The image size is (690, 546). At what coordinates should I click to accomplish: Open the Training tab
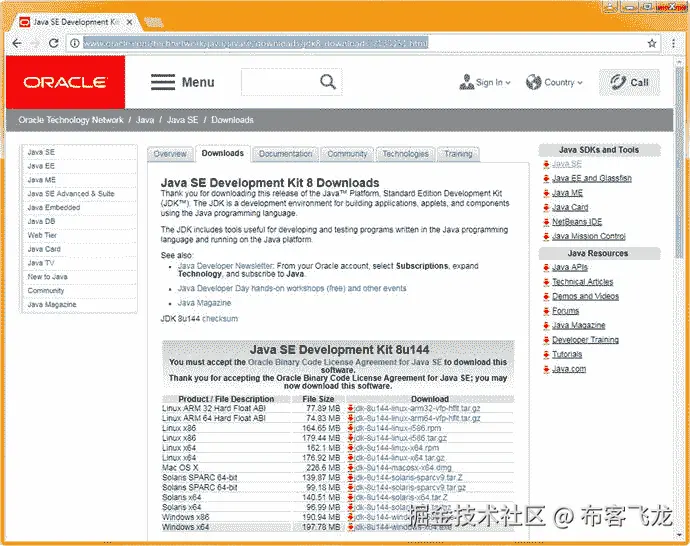[x=458, y=154]
